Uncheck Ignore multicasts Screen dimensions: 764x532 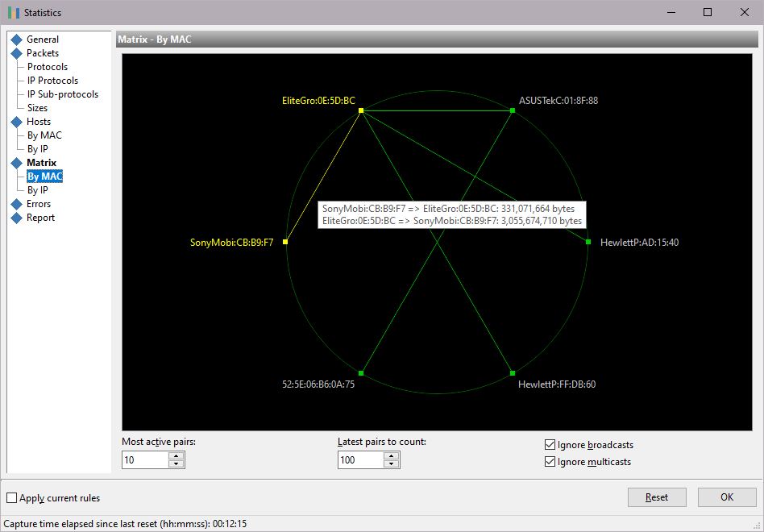click(x=550, y=462)
